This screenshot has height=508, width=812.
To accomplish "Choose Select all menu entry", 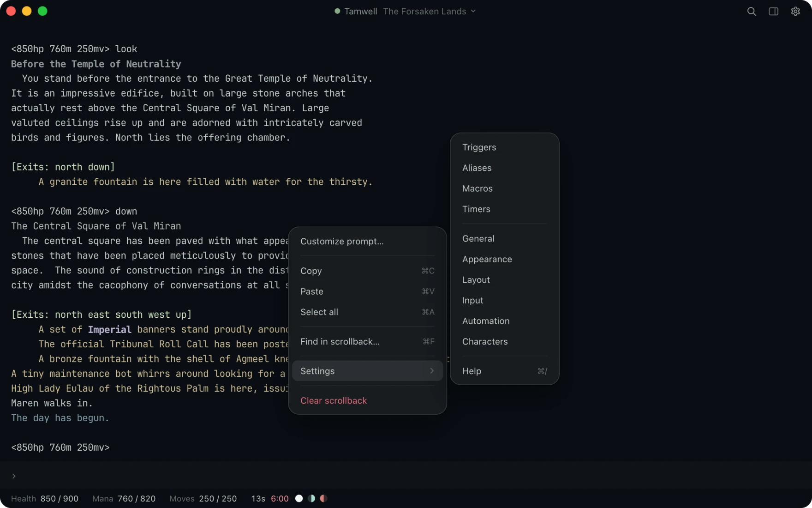I will coord(367,312).
